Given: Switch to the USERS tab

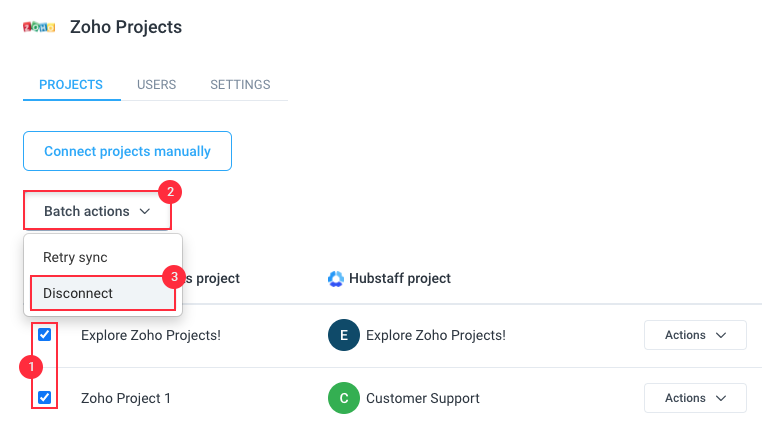Looking at the screenshot, I should (x=156, y=85).
